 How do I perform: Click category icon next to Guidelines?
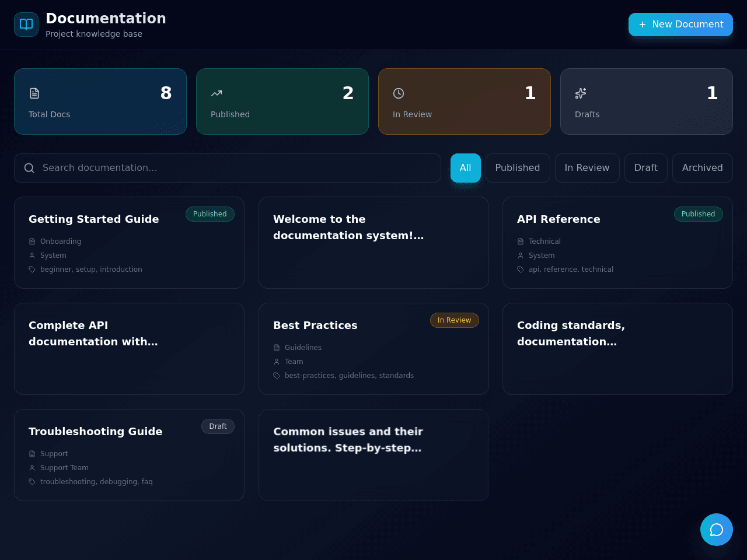coord(277,348)
